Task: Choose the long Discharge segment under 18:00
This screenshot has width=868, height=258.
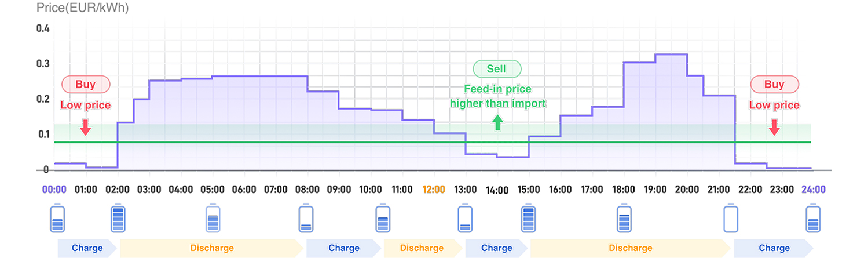Action: coord(630,248)
